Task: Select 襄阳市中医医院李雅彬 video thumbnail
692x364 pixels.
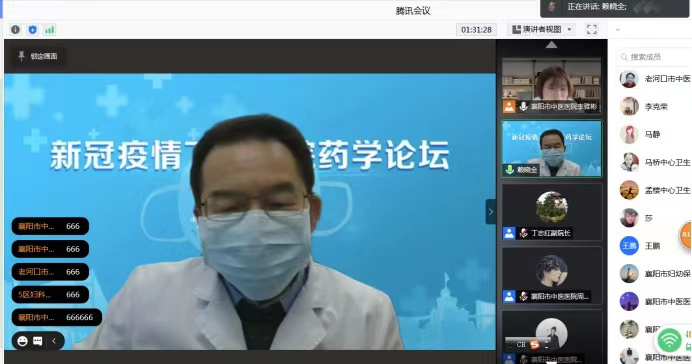Action: pos(552,86)
